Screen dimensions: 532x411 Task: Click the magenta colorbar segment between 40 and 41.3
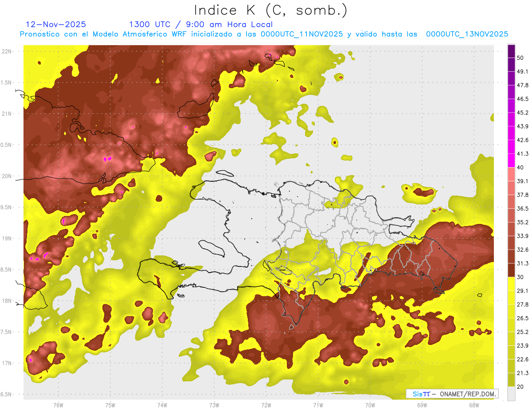(x=511, y=160)
